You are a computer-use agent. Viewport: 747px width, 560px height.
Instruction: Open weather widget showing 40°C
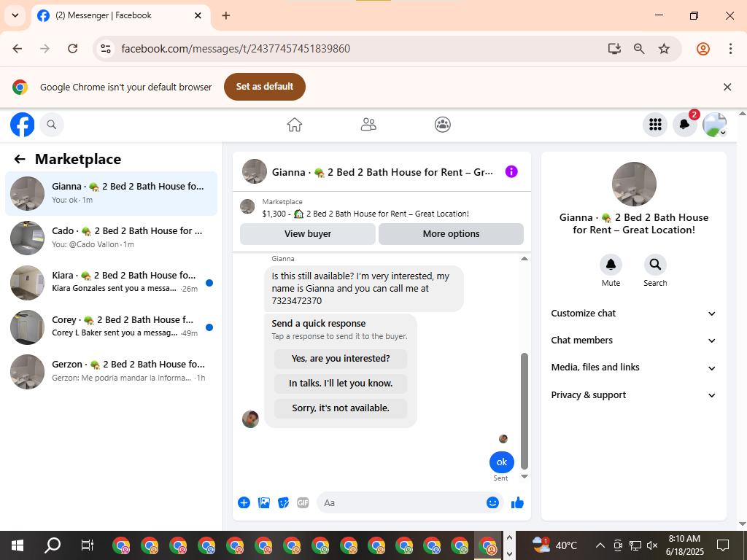[x=555, y=545]
